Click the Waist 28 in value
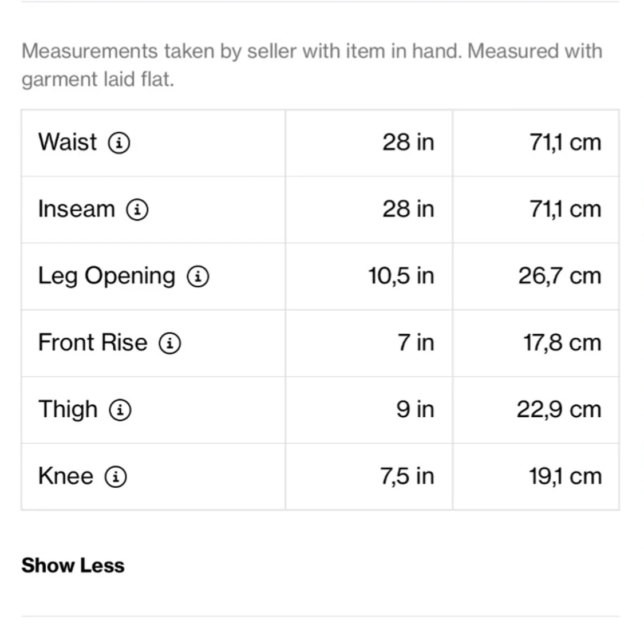The height and width of the screenshot is (644, 644). pos(408,142)
